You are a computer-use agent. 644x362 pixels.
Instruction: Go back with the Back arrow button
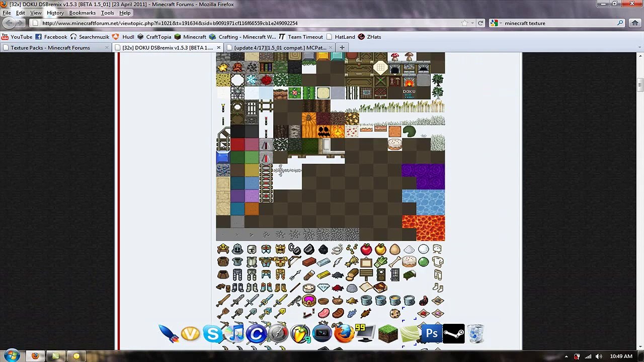[9, 23]
